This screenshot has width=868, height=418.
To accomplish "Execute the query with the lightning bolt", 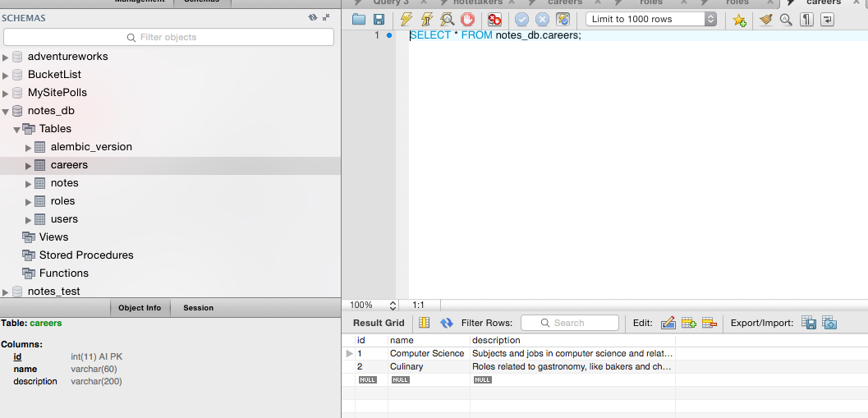I will tap(406, 20).
